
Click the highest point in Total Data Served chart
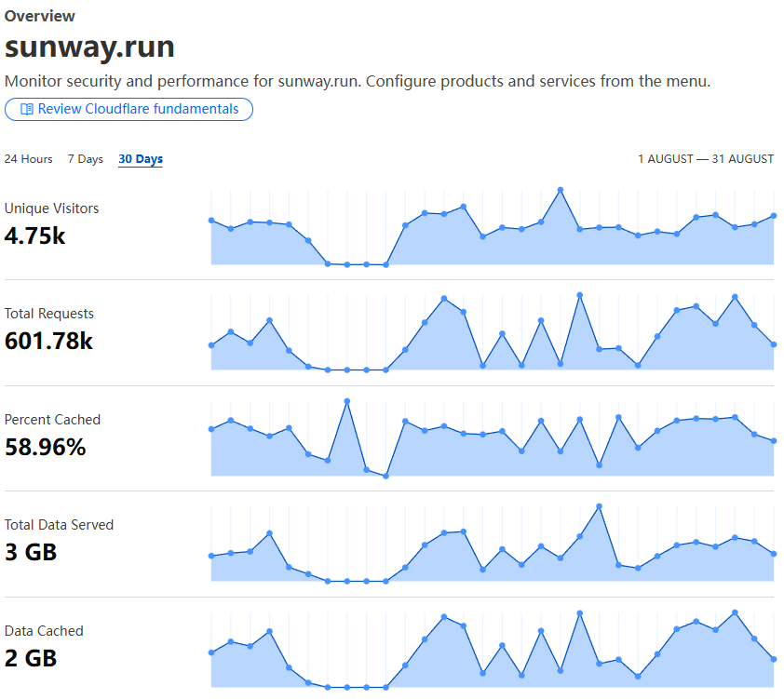click(x=599, y=506)
